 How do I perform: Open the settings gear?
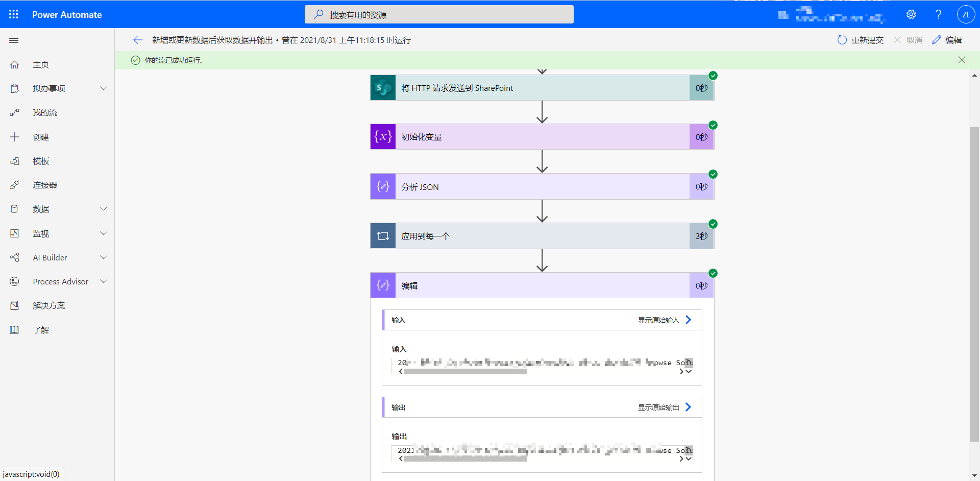coord(912,14)
